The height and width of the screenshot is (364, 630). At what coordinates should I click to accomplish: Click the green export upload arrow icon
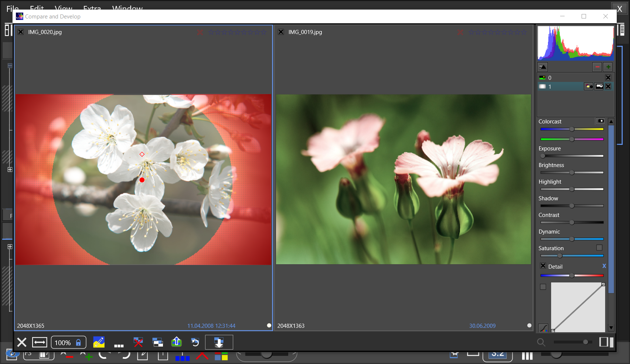pos(177,342)
